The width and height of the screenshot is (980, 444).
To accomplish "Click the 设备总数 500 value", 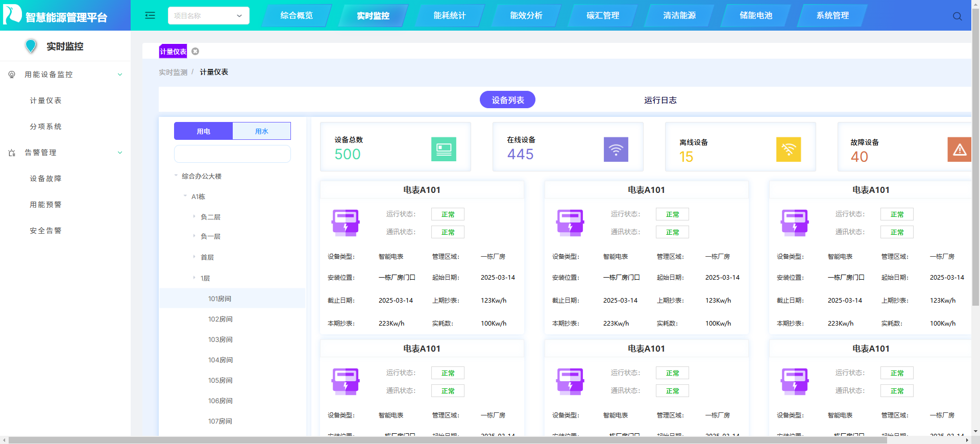I will point(348,154).
